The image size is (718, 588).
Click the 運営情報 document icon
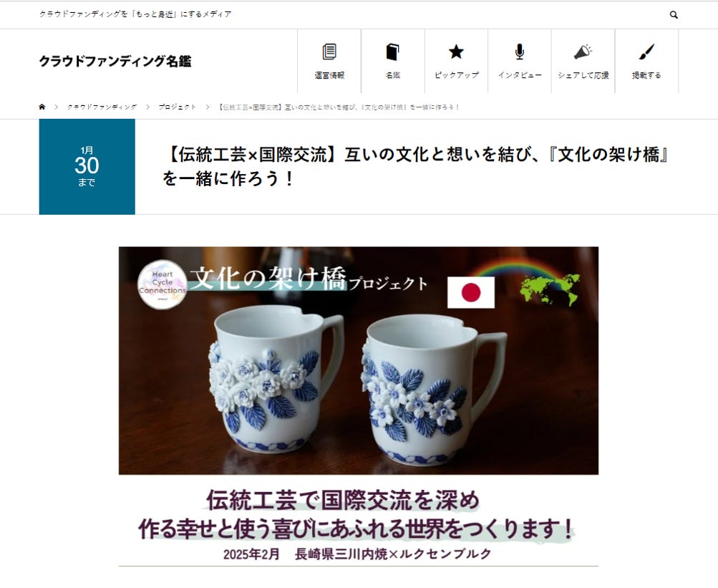329,52
